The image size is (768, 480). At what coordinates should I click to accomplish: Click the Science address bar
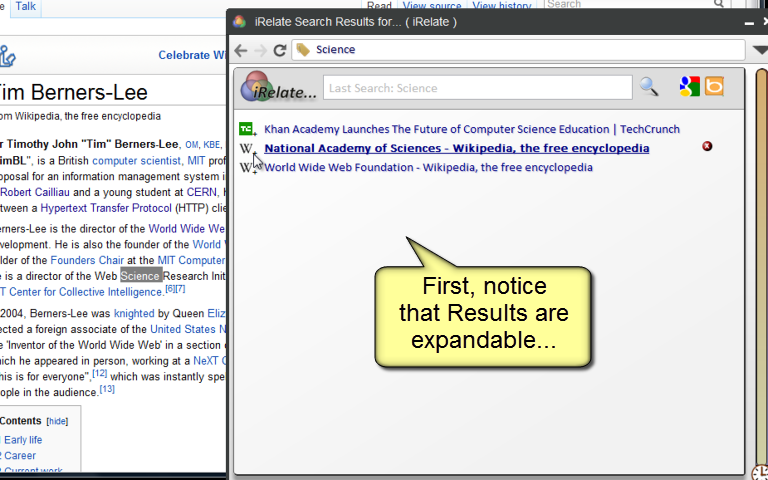click(518, 49)
